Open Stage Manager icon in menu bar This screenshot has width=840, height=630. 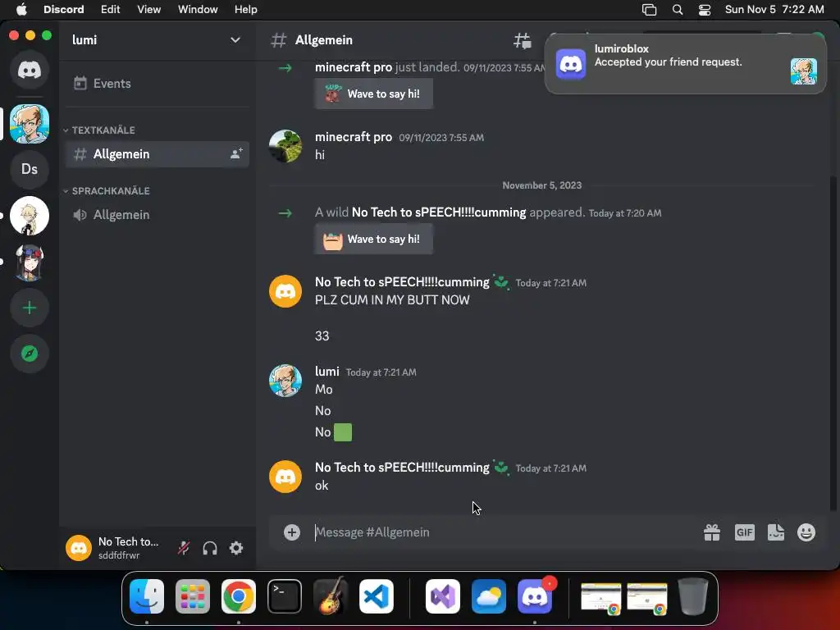[650, 9]
